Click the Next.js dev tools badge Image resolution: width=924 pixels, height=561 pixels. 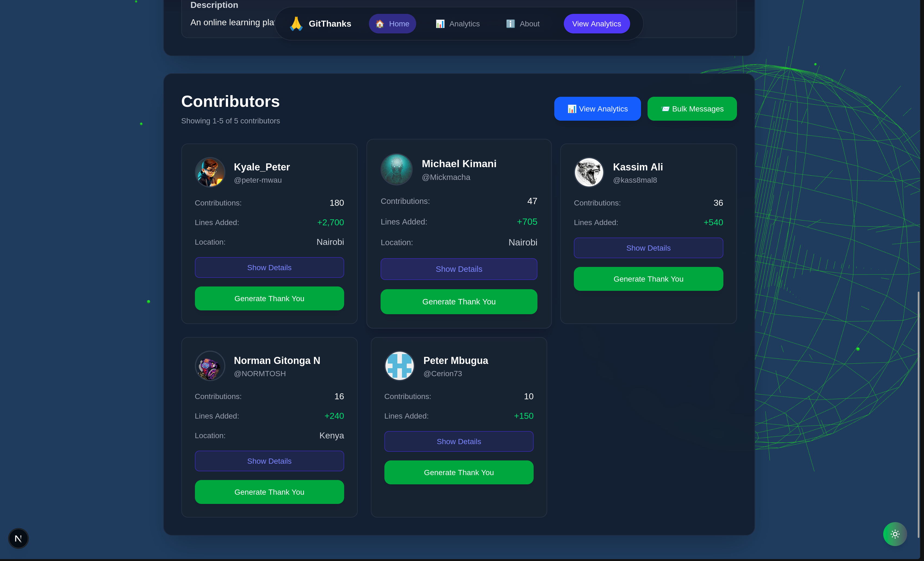coord(18,538)
